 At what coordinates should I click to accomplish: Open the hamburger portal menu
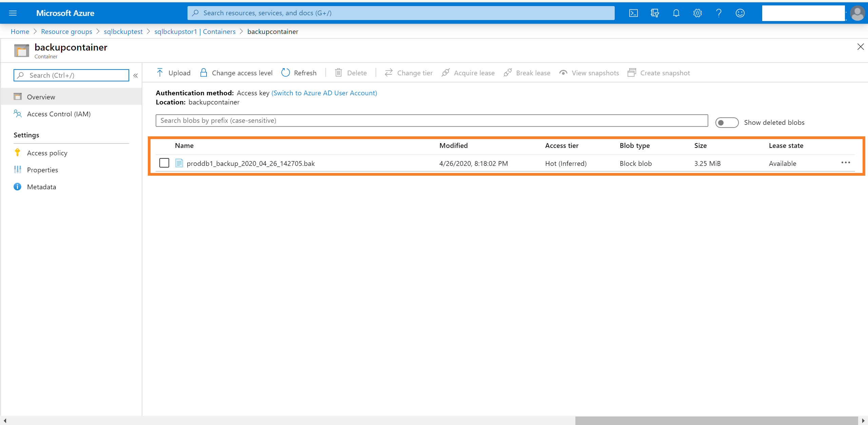point(13,13)
